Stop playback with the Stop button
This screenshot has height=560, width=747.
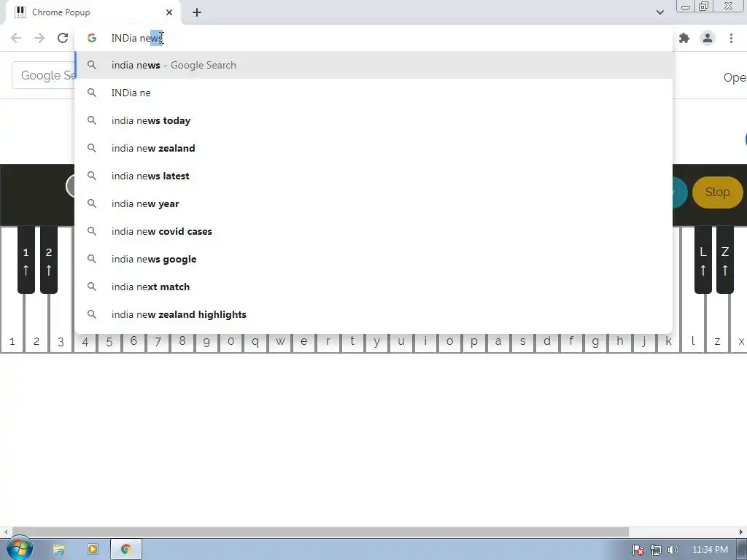pos(717,192)
